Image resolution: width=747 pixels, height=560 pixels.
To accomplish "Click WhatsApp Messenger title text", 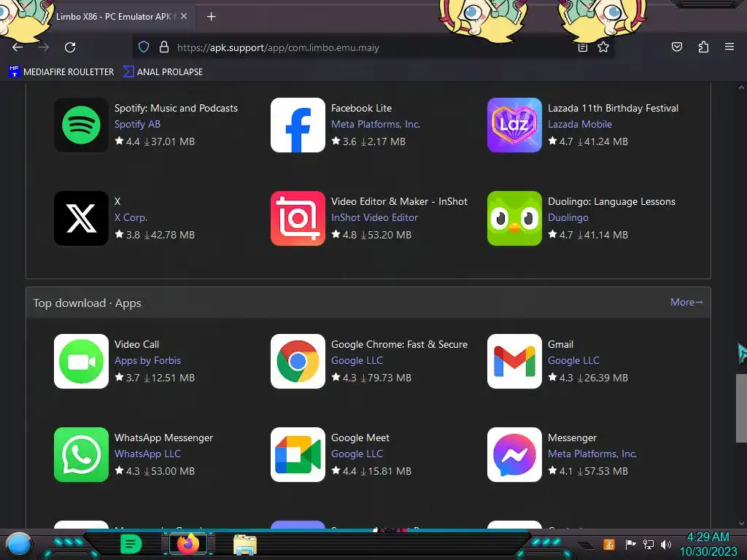I will pos(163,437).
